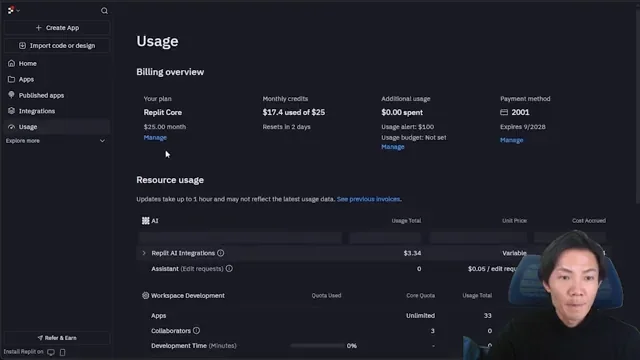Click the '$17.4 used of $25' text
The width and height of the screenshot is (640, 360).
293,112
